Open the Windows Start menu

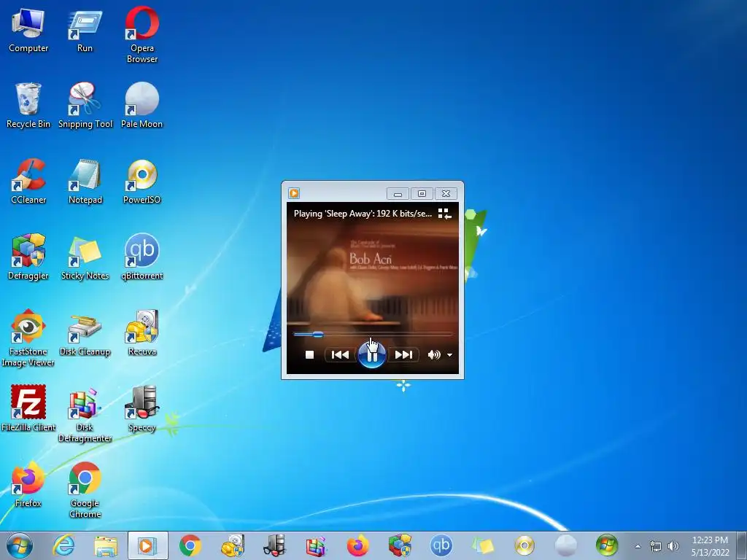20,545
